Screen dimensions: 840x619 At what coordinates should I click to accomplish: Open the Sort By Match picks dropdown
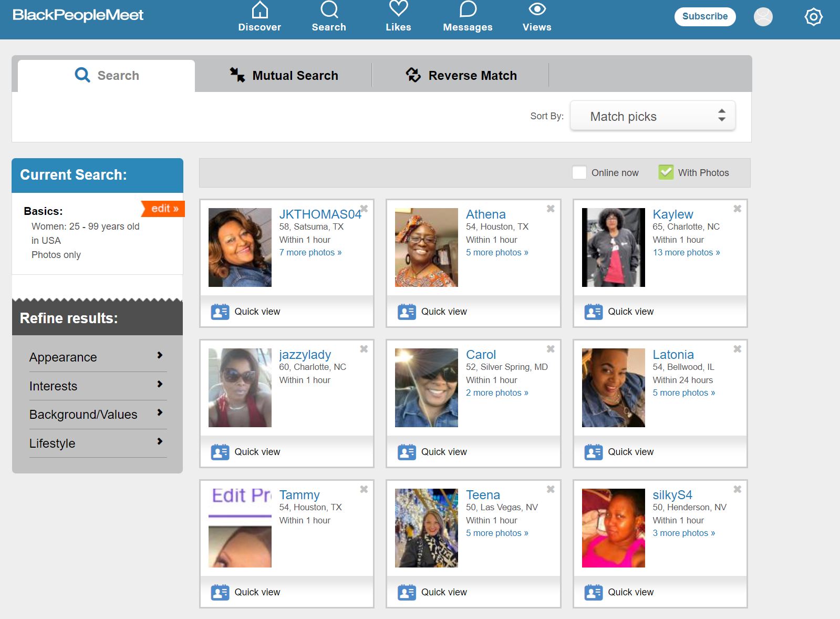point(653,116)
